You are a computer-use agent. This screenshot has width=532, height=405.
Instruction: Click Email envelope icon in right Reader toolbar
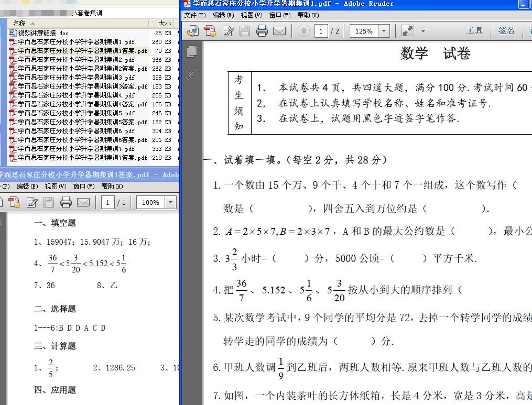(279, 31)
